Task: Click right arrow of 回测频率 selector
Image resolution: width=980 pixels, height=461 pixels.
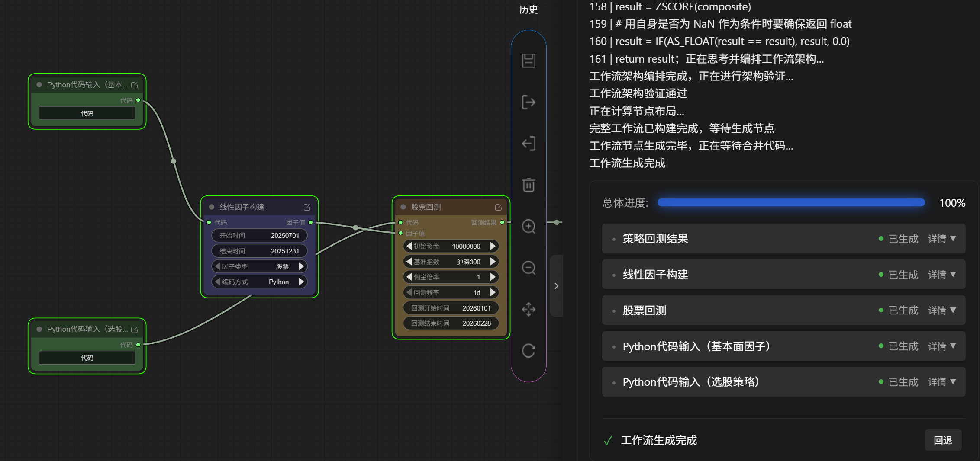Action: (493, 292)
